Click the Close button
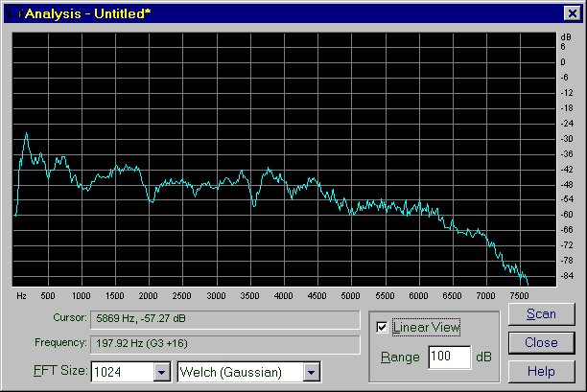 pyautogui.click(x=541, y=342)
